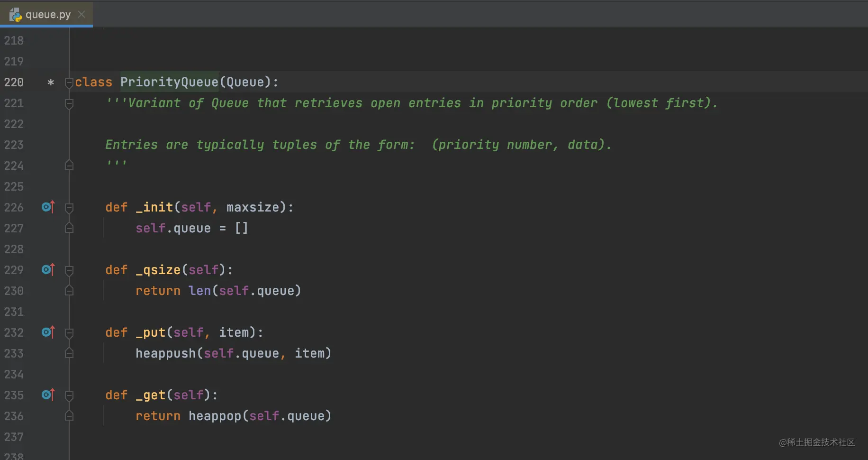Screen dimensions: 868x460
Task: Click the heappush function call
Action: pyautogui.click(x=166, y=353)
